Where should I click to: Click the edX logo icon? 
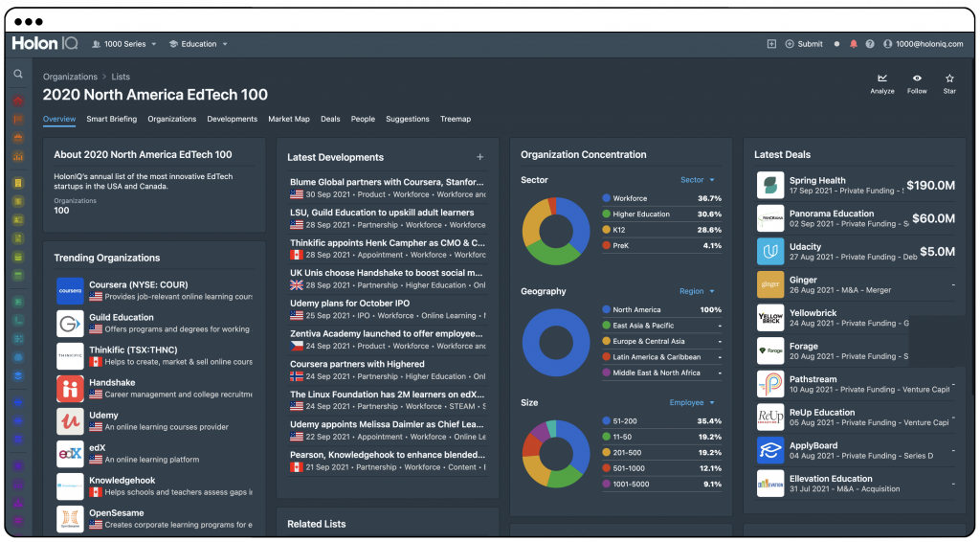click(70, 454)
